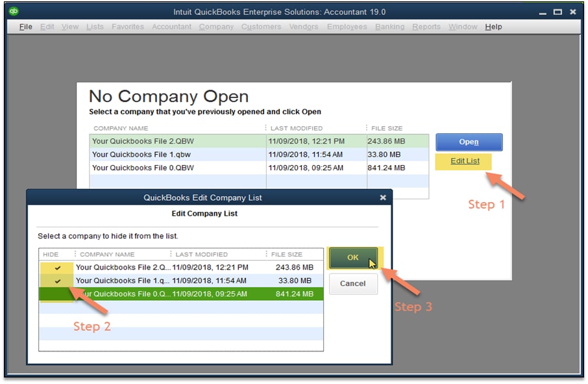Click COMPANY NAME header in No Company Open list
This screenshot has height=384, width=588.
(x=121, y=129)
